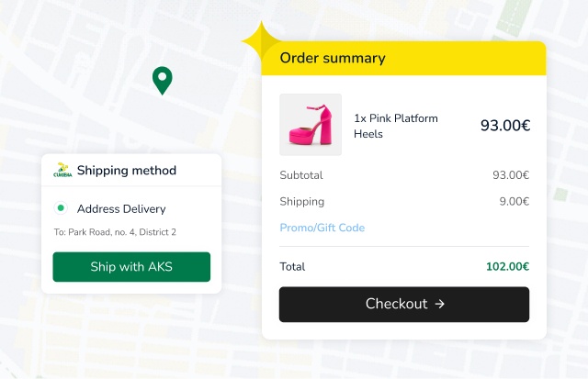Image resolution: width=588 pixels, height=379 pixels.
Task: Click the Order summary yellow header
Action: 404,59
